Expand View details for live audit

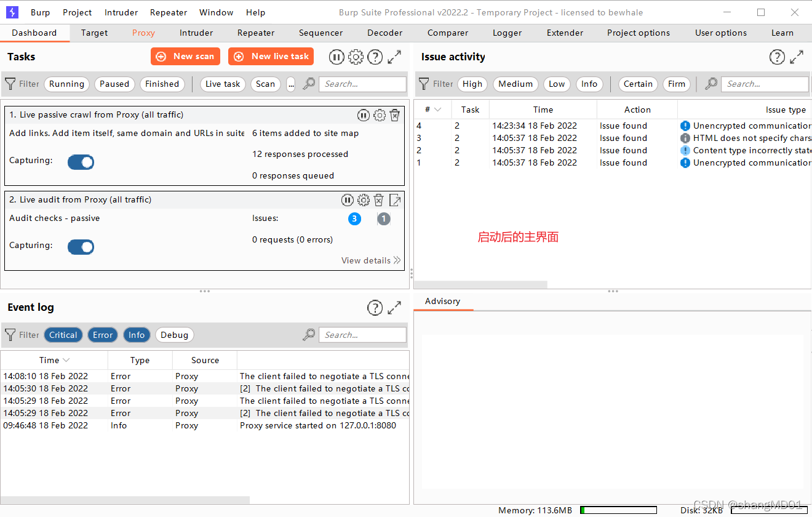click(x=371, y=260)
